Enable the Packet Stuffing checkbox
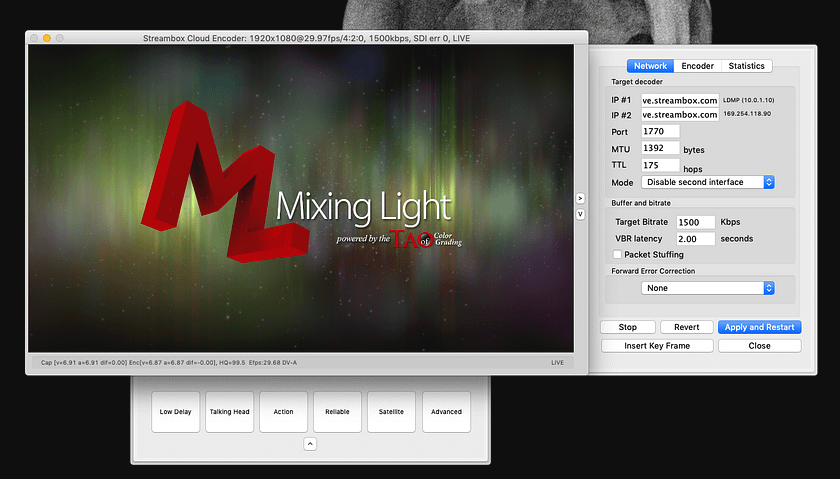This screenshot has width=840, height=479. pyautogui.click(x=617, y=255)
